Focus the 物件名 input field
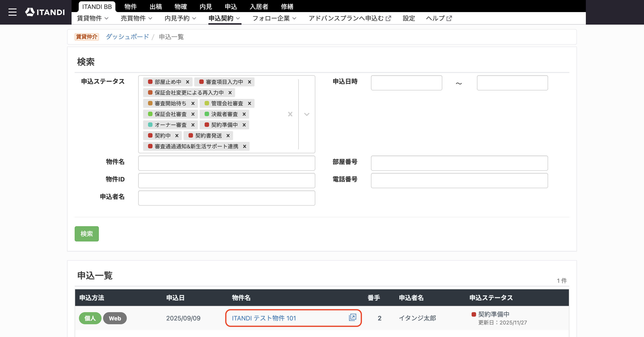Screen dimensions: 644x337 (227, 163)
